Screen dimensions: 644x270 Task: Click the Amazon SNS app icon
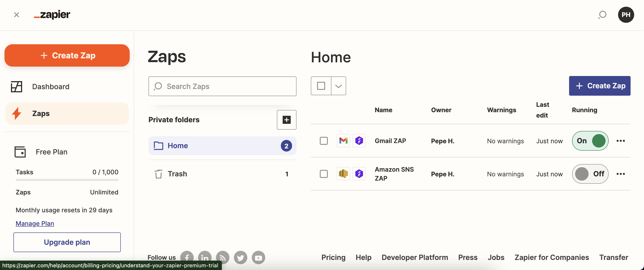(x=343, y=174)
